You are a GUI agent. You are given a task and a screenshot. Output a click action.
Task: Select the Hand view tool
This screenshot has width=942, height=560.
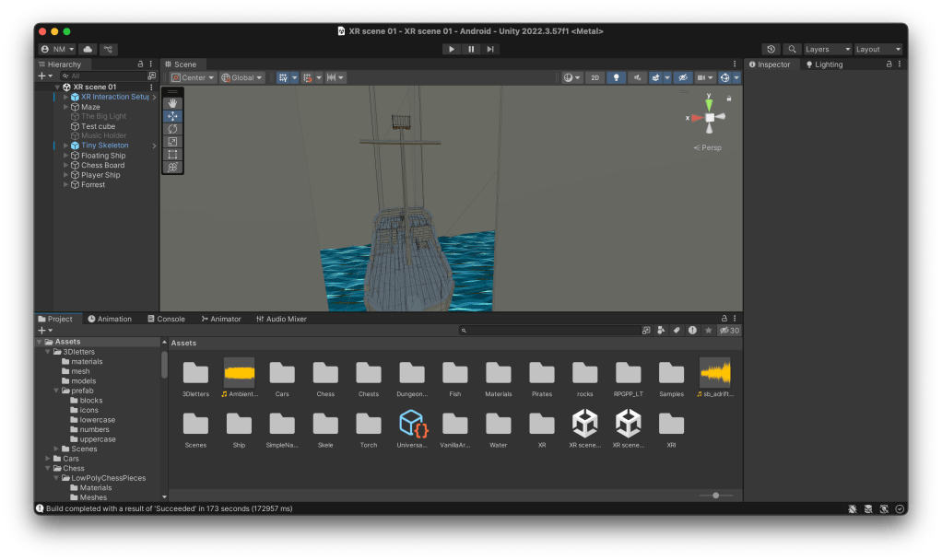tap(172, 103)
